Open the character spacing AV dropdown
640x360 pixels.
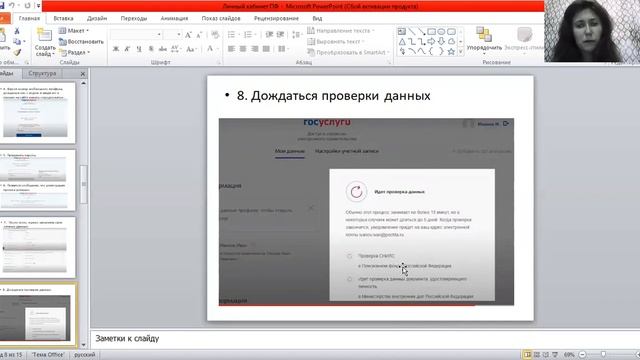(x=176, y=49)
